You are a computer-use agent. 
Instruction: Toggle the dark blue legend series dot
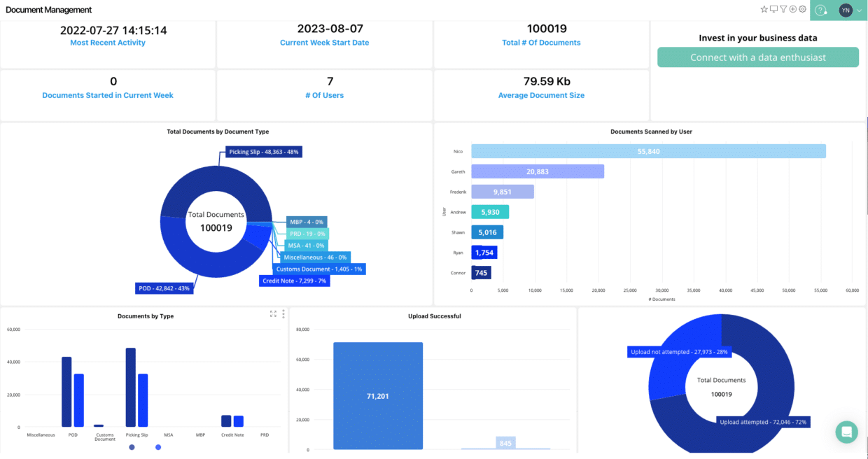(x=132, y=447)
